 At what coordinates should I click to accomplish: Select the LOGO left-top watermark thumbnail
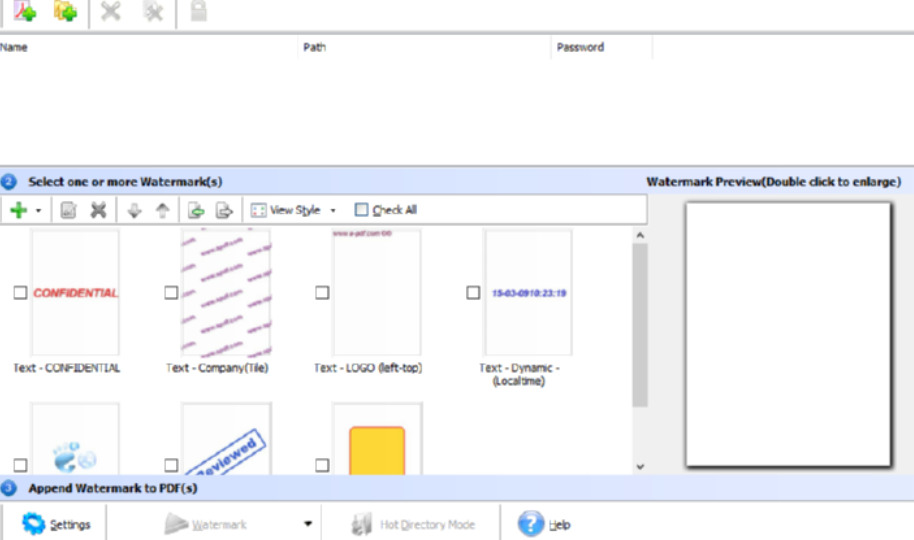coord(377,292)
